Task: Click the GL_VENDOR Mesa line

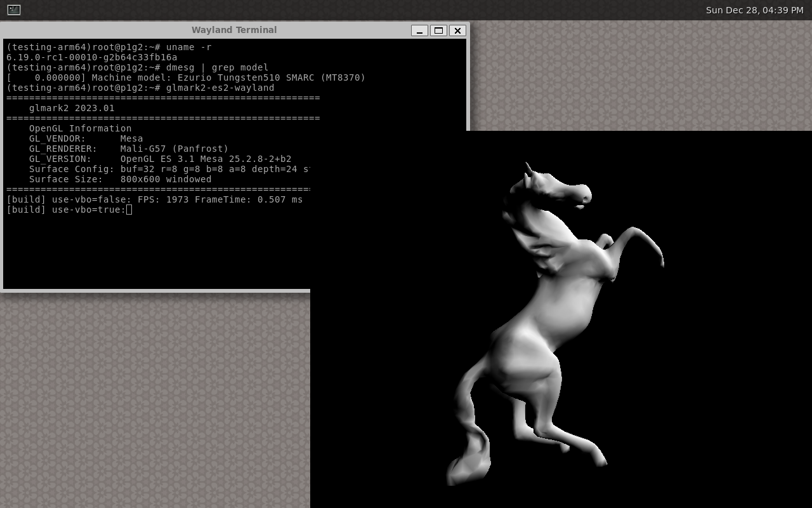Action: 86,138
